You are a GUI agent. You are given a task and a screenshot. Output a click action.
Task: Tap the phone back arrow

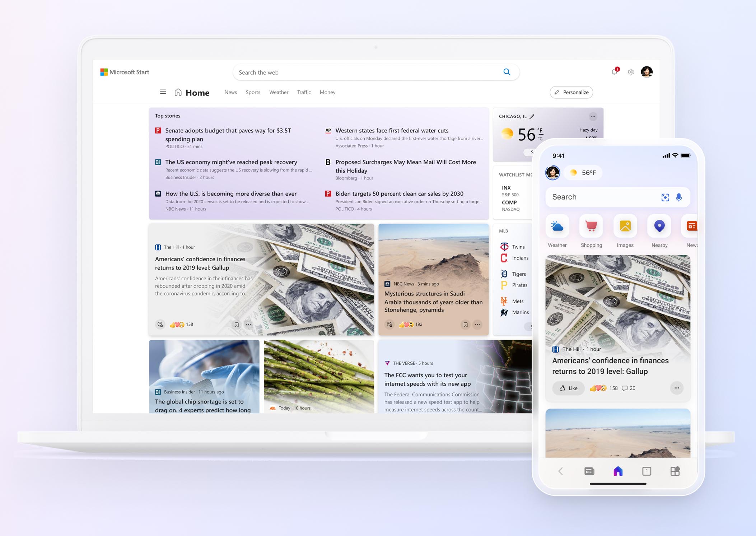coord(561,471)
